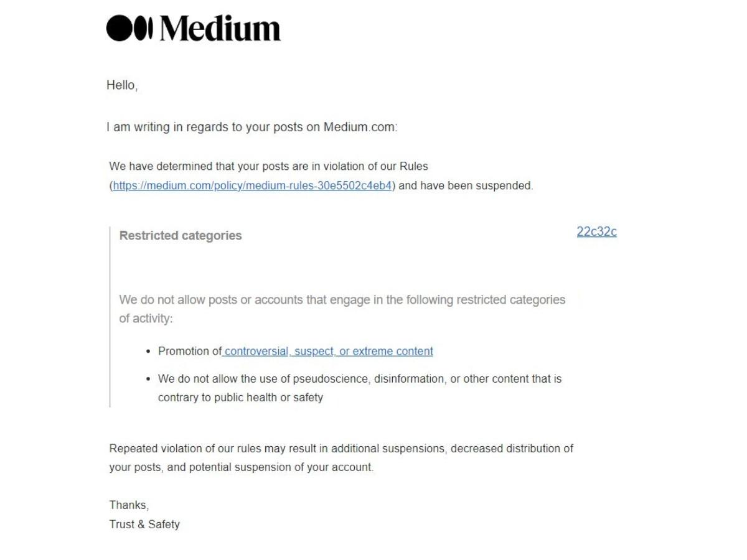Click the "and have been suspended" text
Image resolution: width=747 pixels, height=560 pixels.
point(466,185)
